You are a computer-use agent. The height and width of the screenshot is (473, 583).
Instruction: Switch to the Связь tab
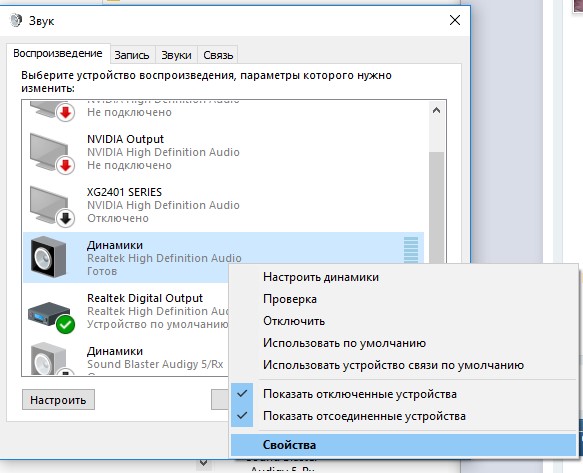click(x=218, y=55)
